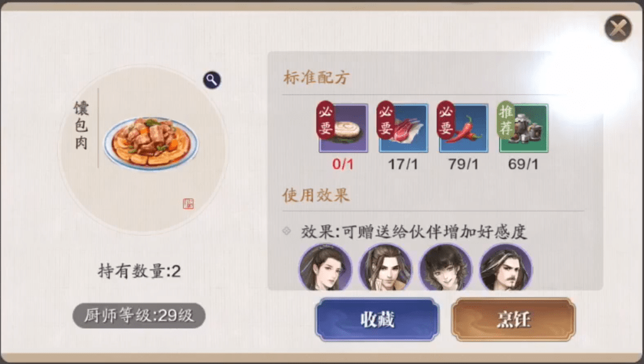Select the recommended seasoning jars ingredient
The height and width of the screenshot is (364, 644).
pyautogui.click(x=524, y=128)
